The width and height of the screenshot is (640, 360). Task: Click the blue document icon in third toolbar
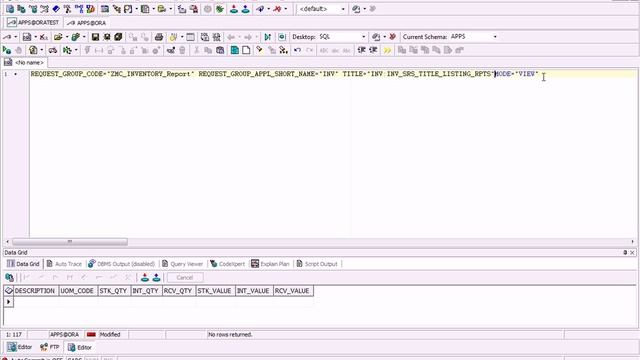235,50
